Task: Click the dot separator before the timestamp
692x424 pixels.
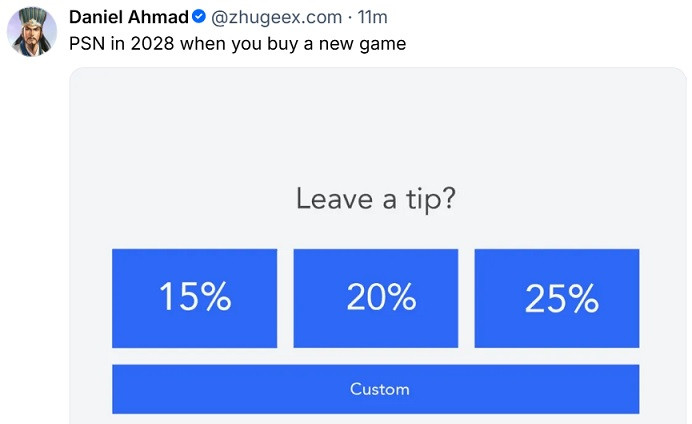Action: tap(350, 18)
